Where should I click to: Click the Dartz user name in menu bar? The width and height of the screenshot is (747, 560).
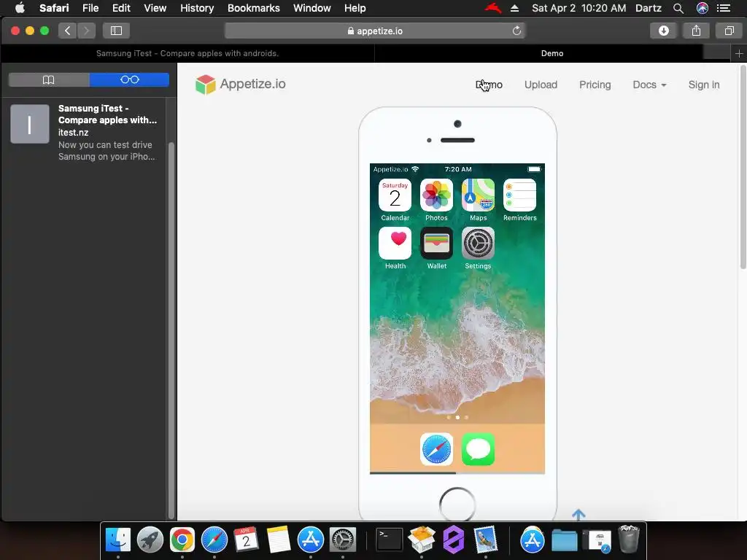(649, 8)
